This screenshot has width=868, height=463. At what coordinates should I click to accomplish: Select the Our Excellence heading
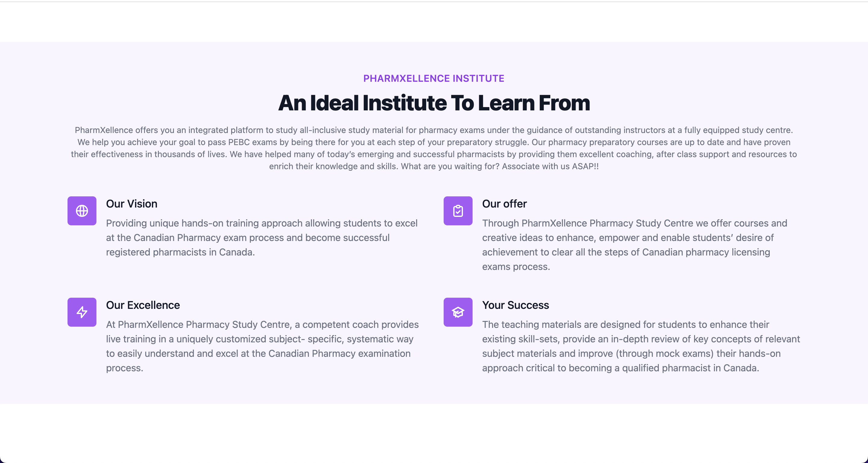(143, 305)
